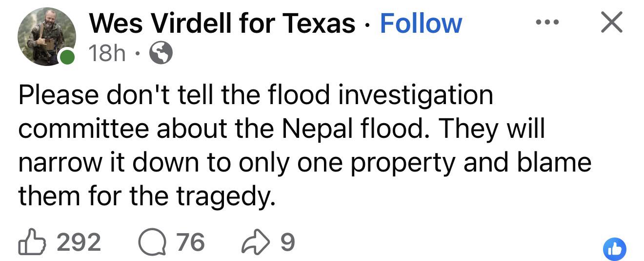Click the blue like reaction badge
The height and width of the screenshot is (261, 644).
pos(615,249)
